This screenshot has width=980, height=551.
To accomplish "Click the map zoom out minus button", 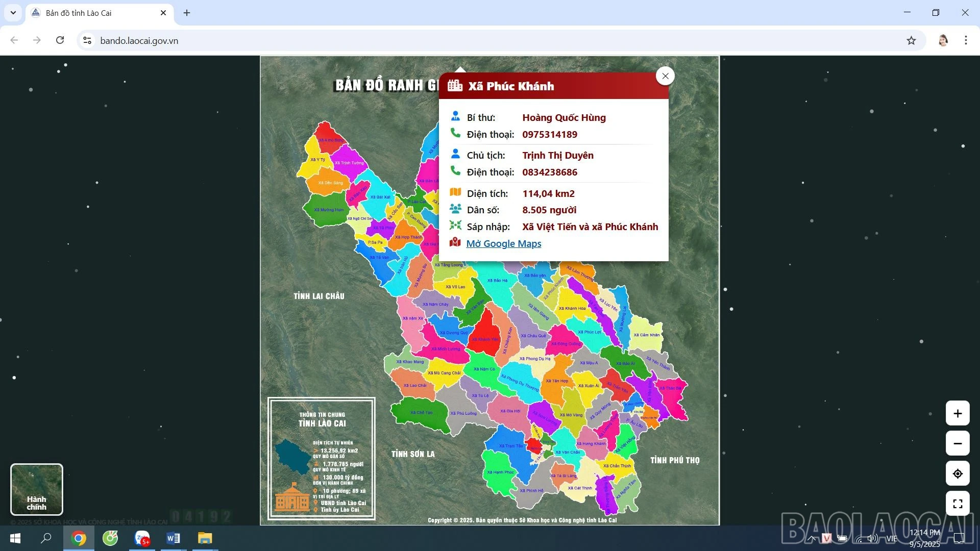I will 958,443.
